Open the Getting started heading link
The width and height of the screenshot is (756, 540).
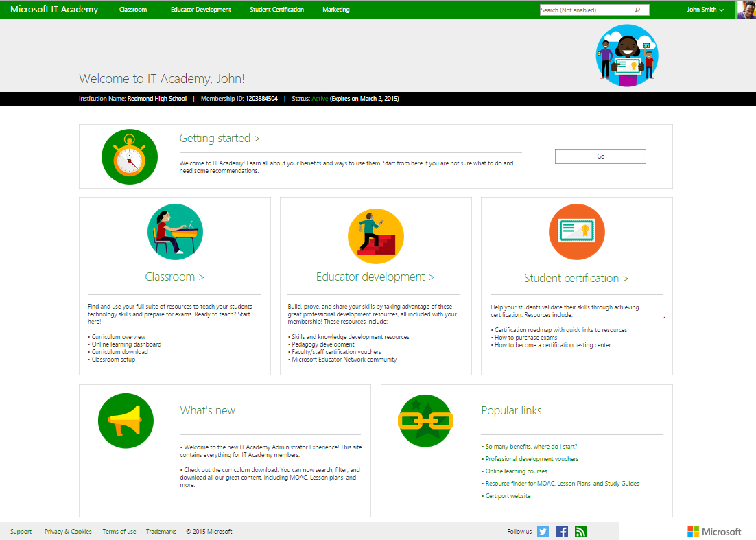click(220, 139)
